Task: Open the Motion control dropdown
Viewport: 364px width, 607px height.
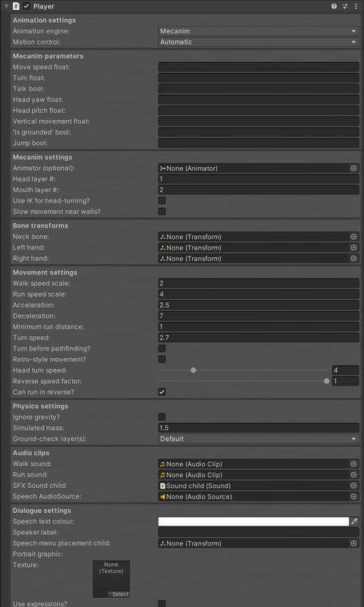Action: 259,42
